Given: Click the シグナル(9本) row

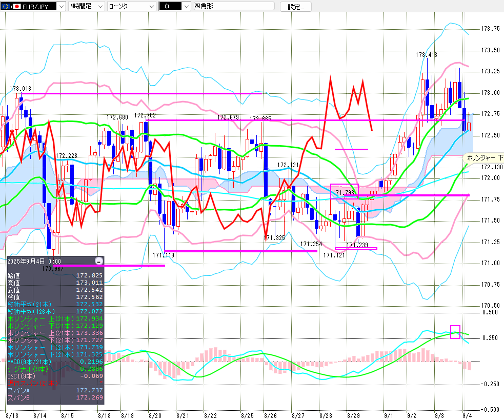Looking at the screenshot, I should (55, 369).
